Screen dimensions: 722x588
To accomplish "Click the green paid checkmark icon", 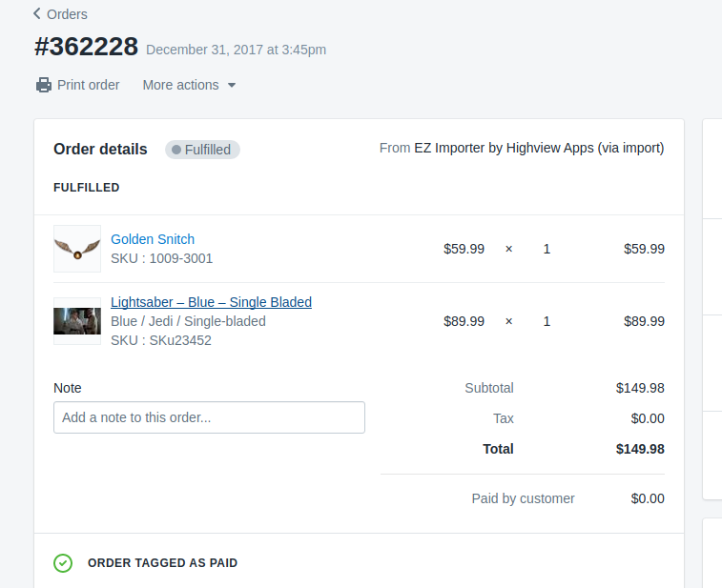I will tap(63, 563).
